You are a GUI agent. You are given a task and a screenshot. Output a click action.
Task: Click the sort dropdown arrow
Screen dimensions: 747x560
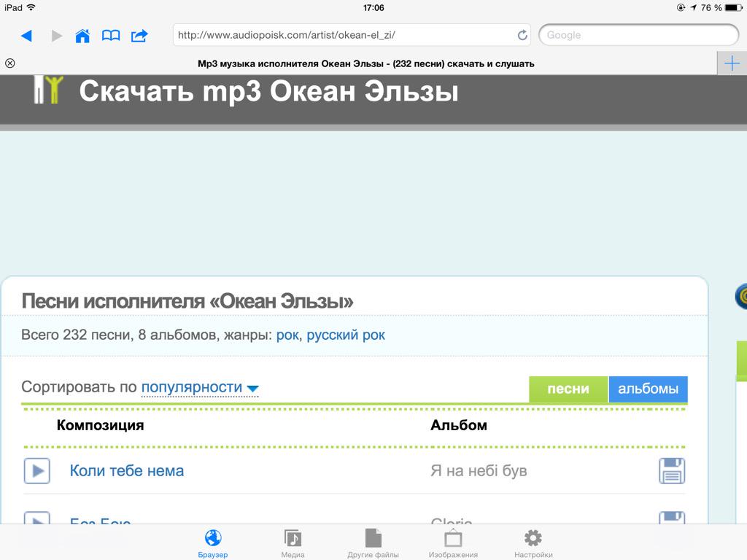pyautogui.click(x=253, y=389)
